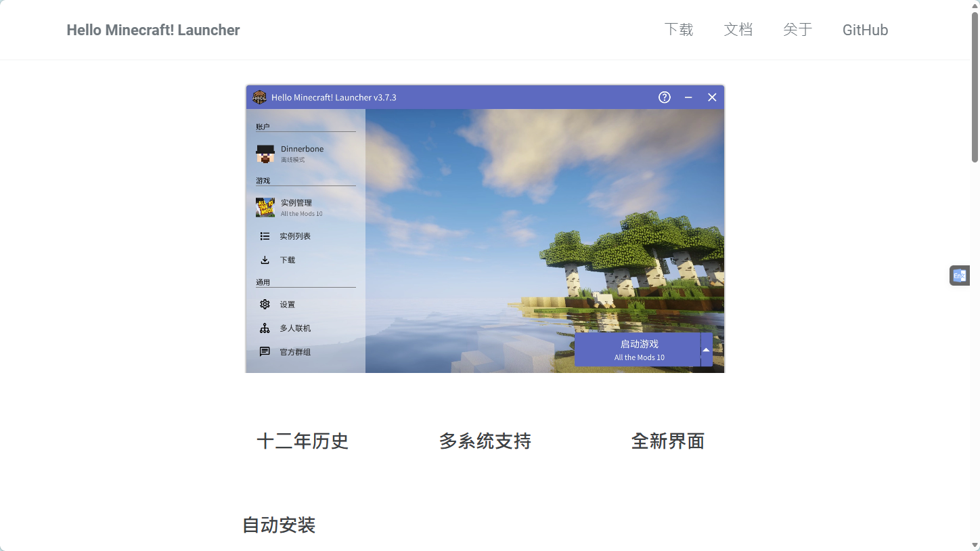980x551 pixels.
Task: Select the 实例管理 label in the sidebar
Action: tap(296, 202)
